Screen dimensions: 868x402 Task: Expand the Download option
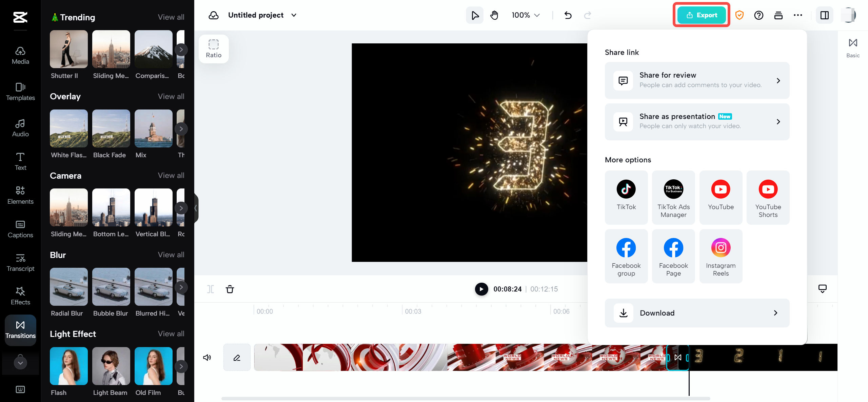697,313
